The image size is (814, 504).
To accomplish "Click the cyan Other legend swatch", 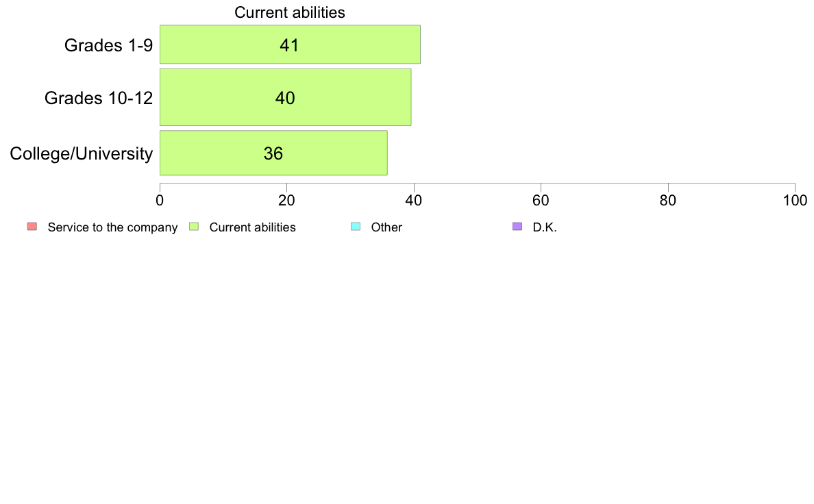I will (x=356, y=227).
